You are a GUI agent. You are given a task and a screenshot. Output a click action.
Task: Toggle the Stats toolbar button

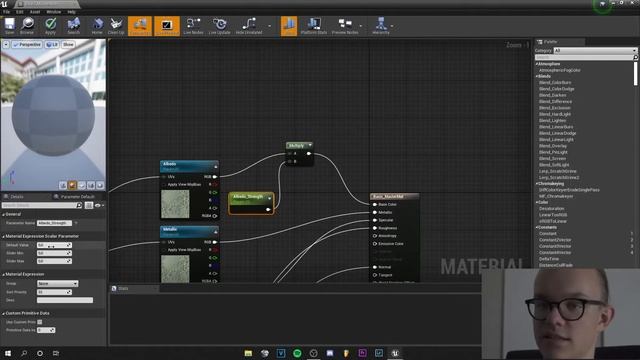tap(289, 26)
